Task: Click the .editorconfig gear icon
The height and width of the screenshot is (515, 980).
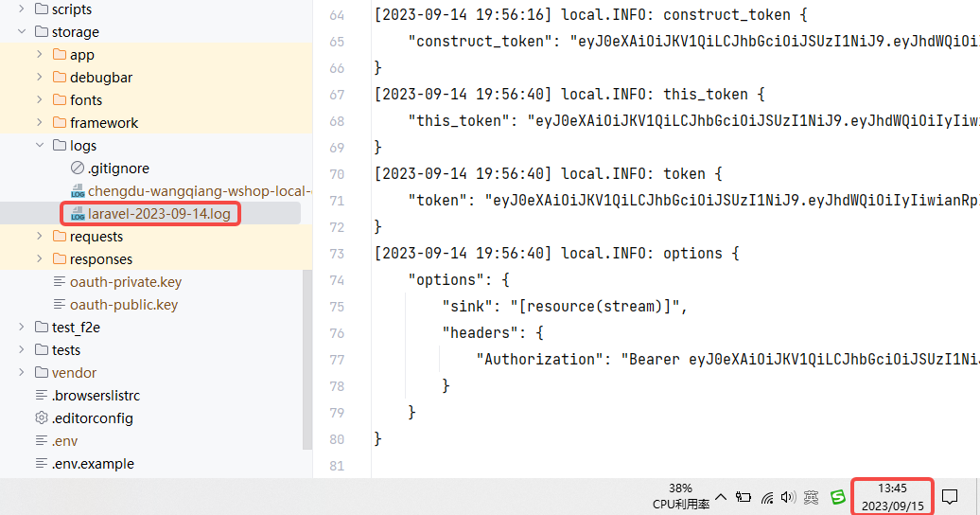Action: (42, 417)
